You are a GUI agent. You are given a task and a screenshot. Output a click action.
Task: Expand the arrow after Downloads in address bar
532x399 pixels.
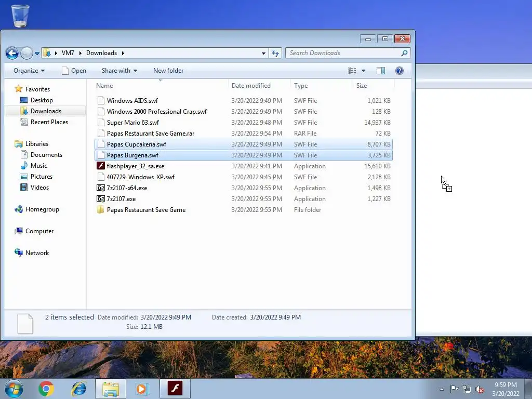[x=123, y=54]
